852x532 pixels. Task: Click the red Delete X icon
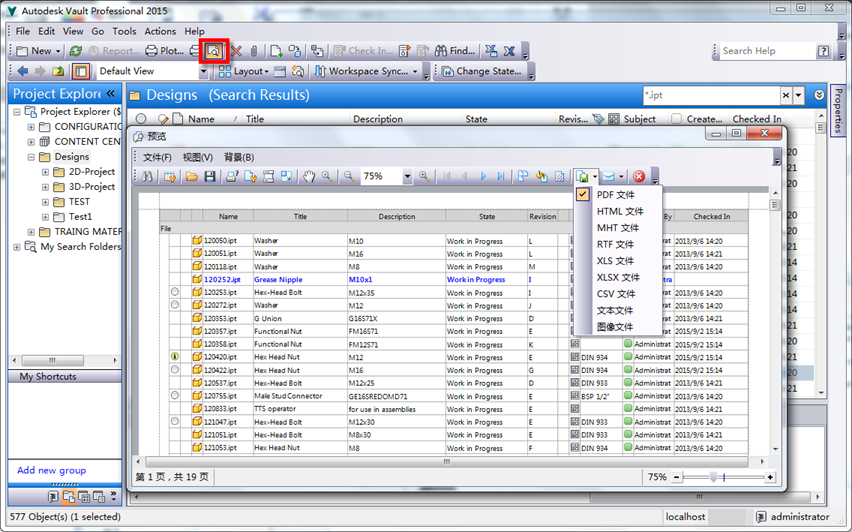pyautogui.click(x=236, y=51)
